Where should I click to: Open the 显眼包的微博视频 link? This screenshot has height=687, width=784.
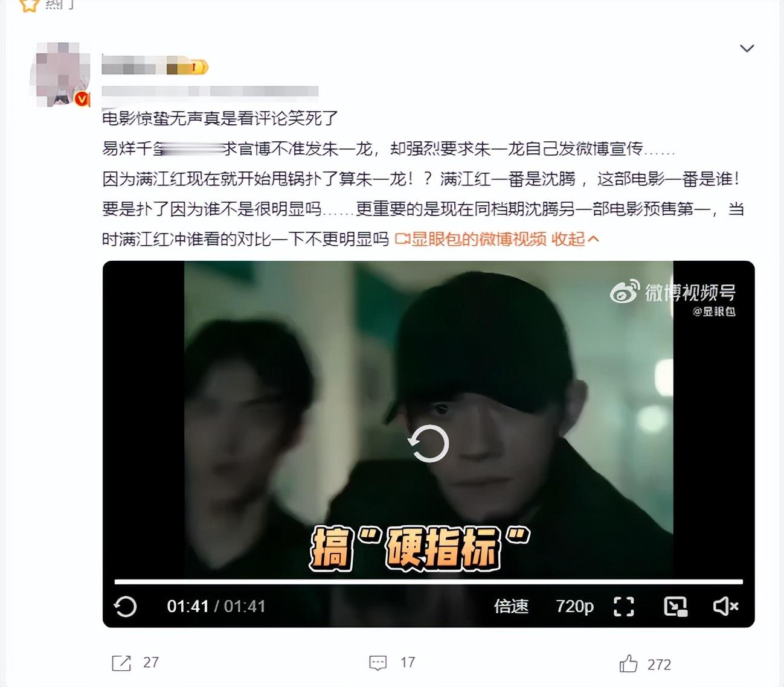coord(471,239)
